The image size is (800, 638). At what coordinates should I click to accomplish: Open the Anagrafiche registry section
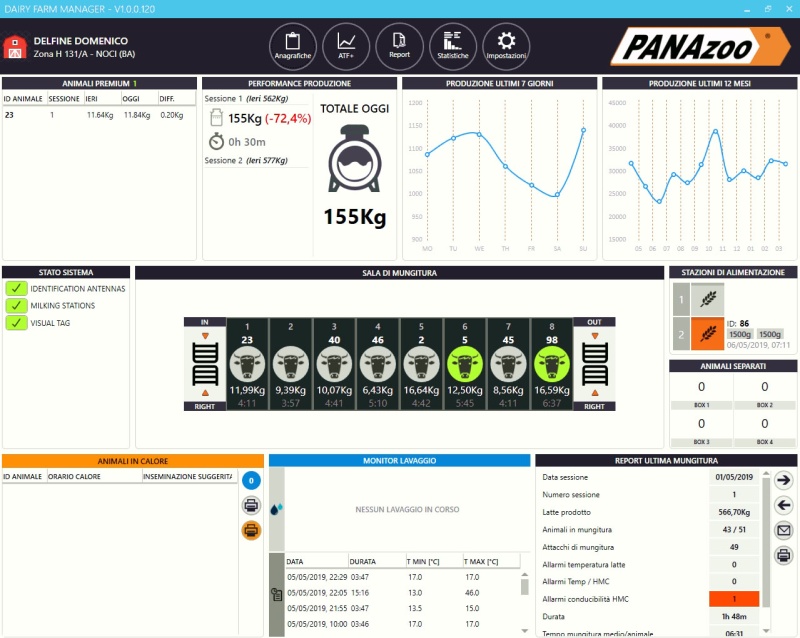pos(293,46)
